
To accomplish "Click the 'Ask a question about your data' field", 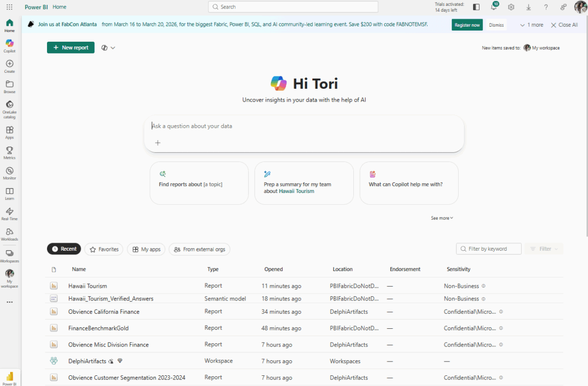I will click(x=304, y=126).
